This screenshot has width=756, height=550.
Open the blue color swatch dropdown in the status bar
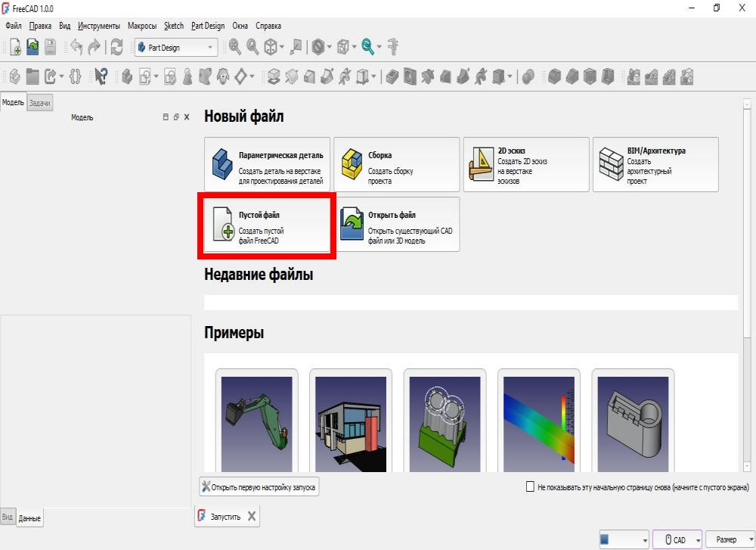click(624, 540)
